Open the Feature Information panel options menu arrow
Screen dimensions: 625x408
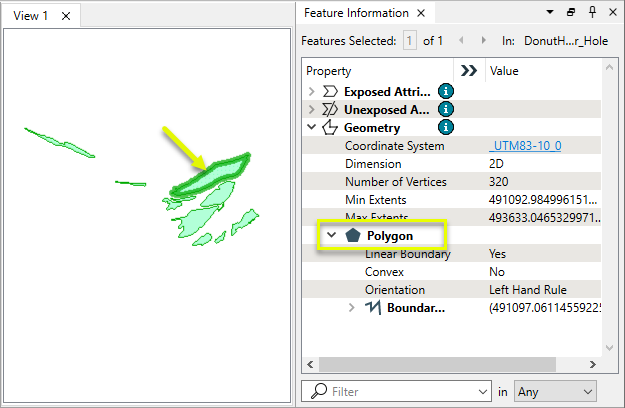tap(550, 13)
